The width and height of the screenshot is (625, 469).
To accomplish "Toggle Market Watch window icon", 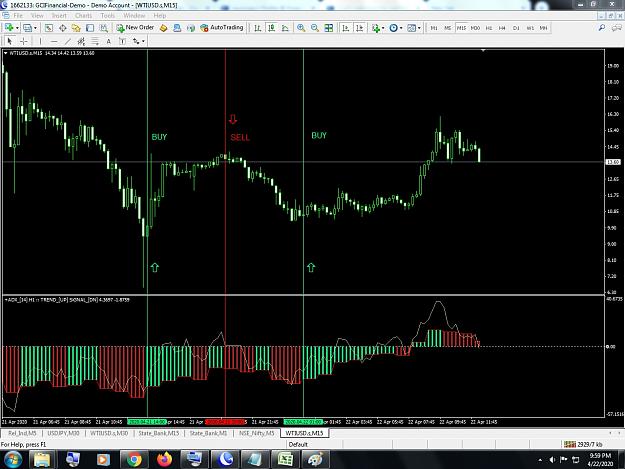I will click(49, 28).
